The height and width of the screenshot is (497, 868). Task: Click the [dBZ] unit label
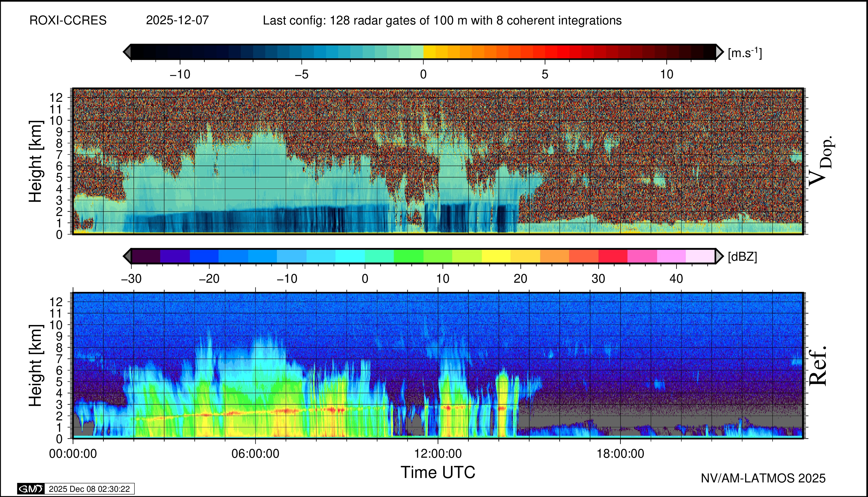tap(742, 257)
